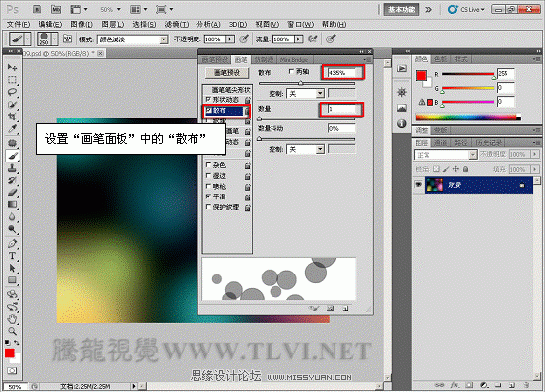Open the collapsed Histogram panel icon
The height and width of the screenshot is (392, 545).
[402, 108]
